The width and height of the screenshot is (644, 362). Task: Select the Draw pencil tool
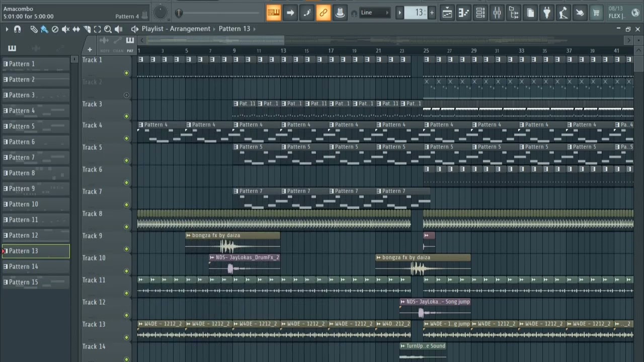tap(34, 29)
